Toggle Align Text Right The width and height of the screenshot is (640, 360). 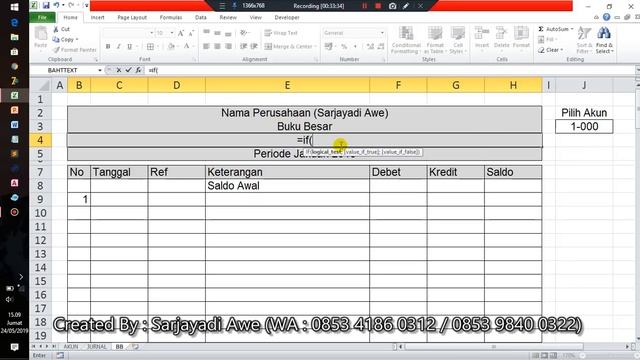[x=228, y=47]
